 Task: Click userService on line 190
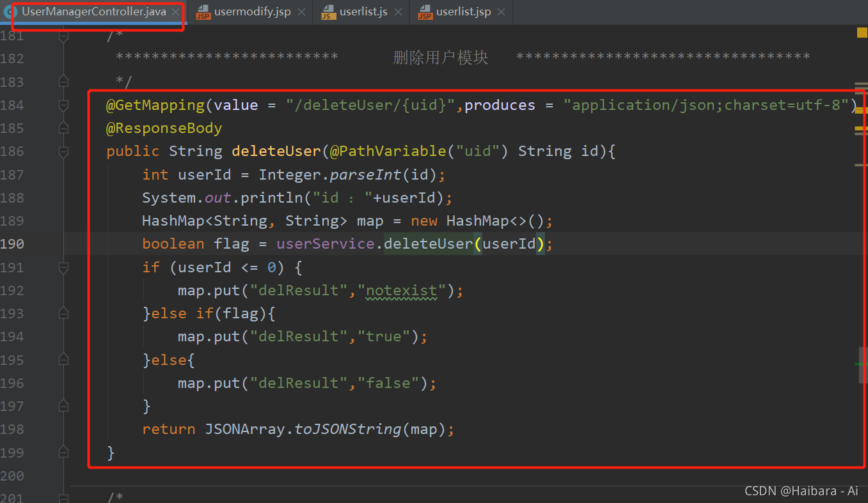point(325,244)
